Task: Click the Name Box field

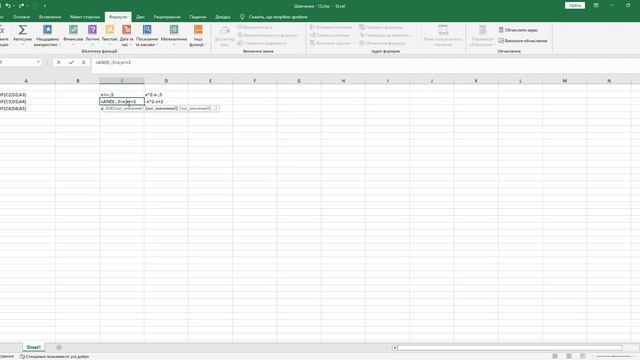Action: coord(18,62)
